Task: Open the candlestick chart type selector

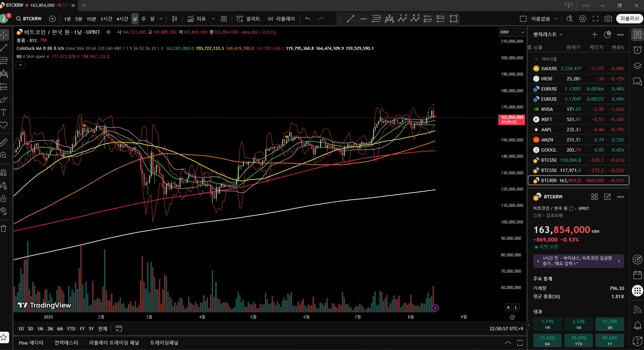Action: [174, 19]
